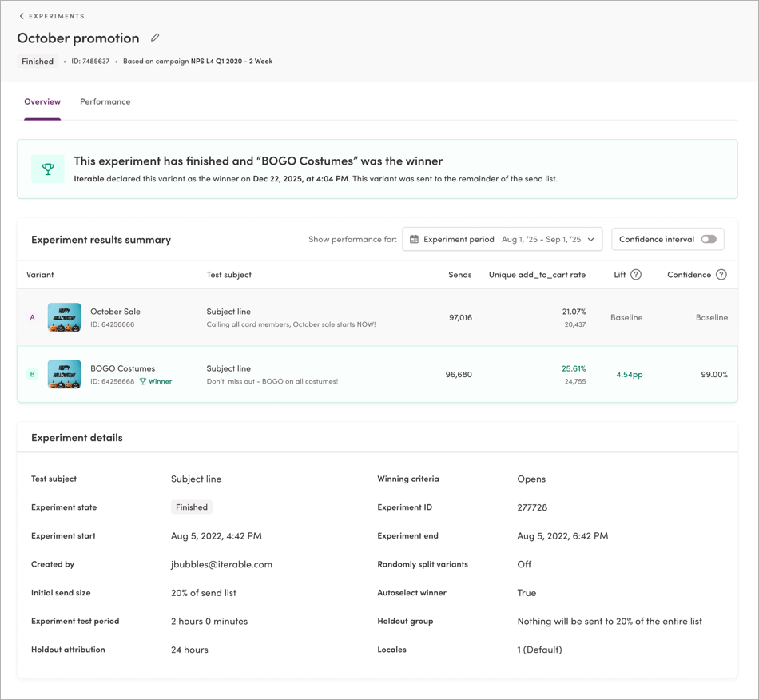759x700 pixels.
Task: Click the Holdout group description text
Action: click(610, 622)
